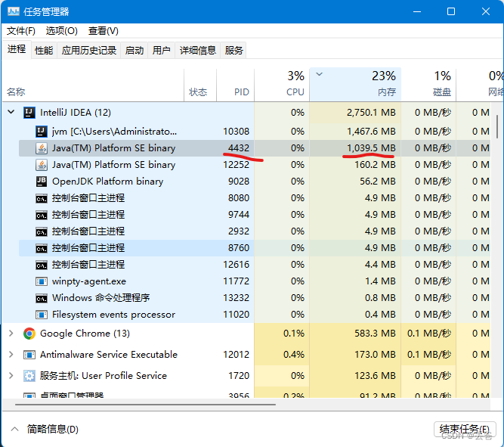
Task: Click console icon for PID 8080
Action: (41, 199)
